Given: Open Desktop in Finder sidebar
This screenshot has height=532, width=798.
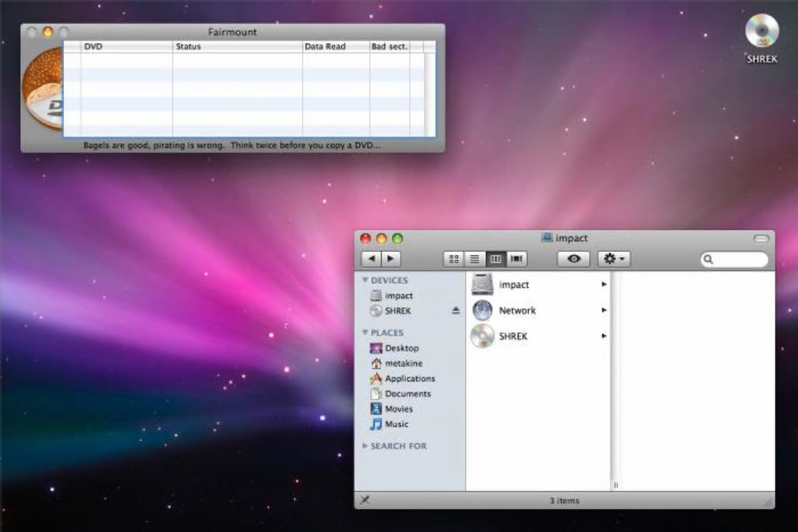Looking at the screenshot, I should (394, 348).
